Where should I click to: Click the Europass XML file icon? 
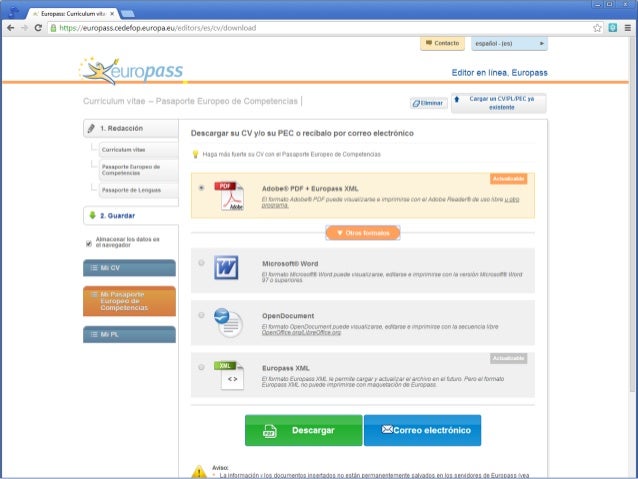tap(229, 375)
